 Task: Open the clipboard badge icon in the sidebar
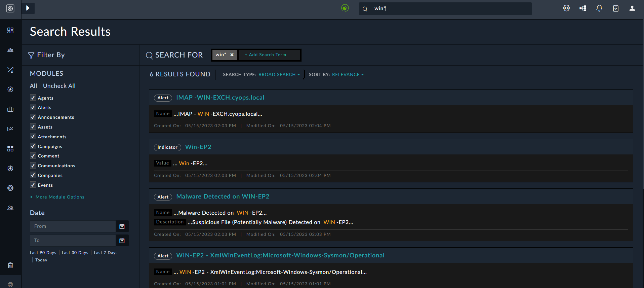pos(10,265)
